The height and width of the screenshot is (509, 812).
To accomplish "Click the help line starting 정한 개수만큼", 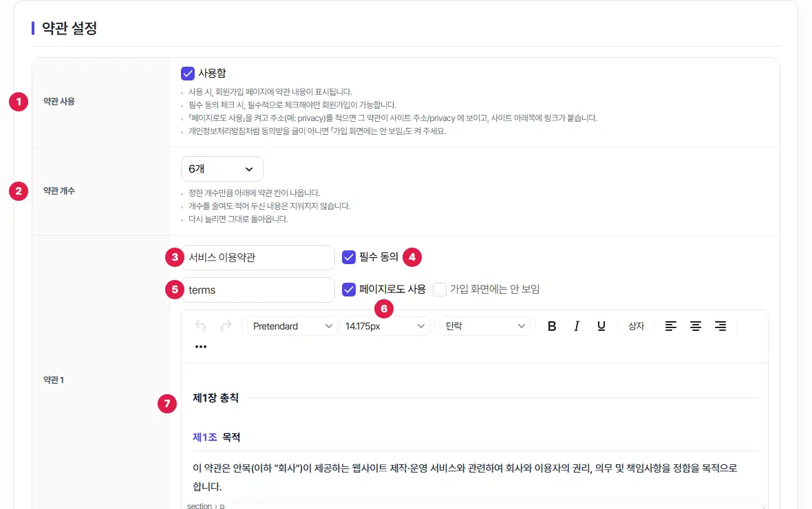I will point(255,193).
